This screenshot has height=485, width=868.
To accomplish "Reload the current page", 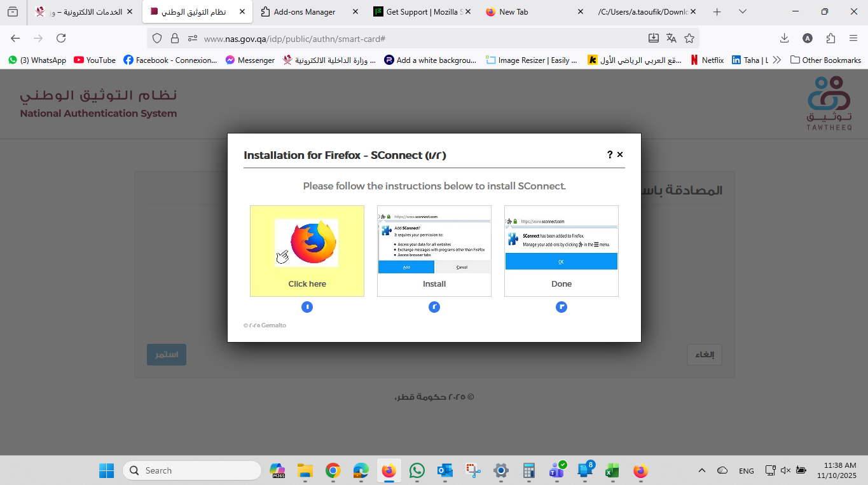I will pyautogui.click(x=61, y=38).
